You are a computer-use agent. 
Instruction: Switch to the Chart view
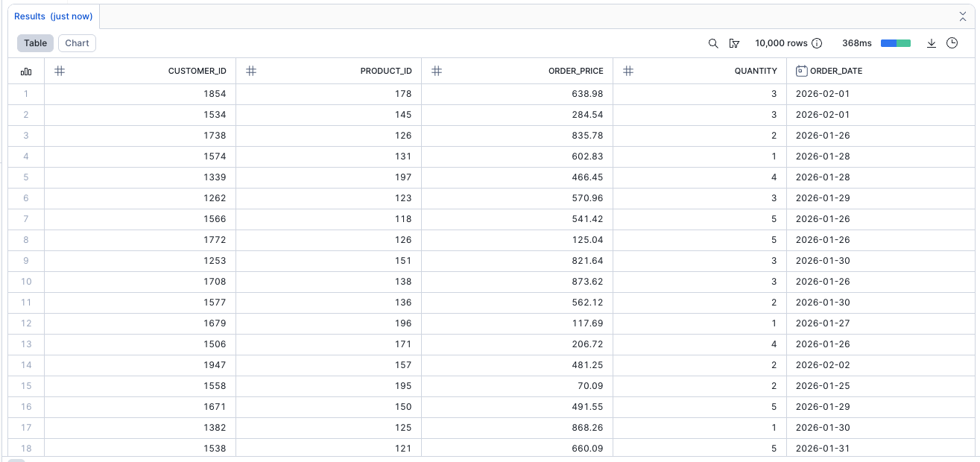[77, 43]
